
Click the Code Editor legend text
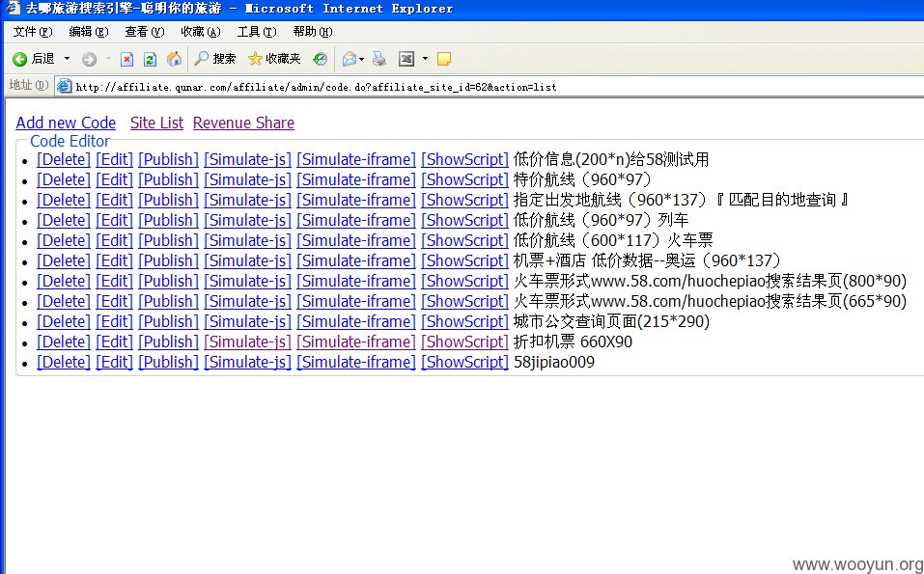[x=70, y=141]
